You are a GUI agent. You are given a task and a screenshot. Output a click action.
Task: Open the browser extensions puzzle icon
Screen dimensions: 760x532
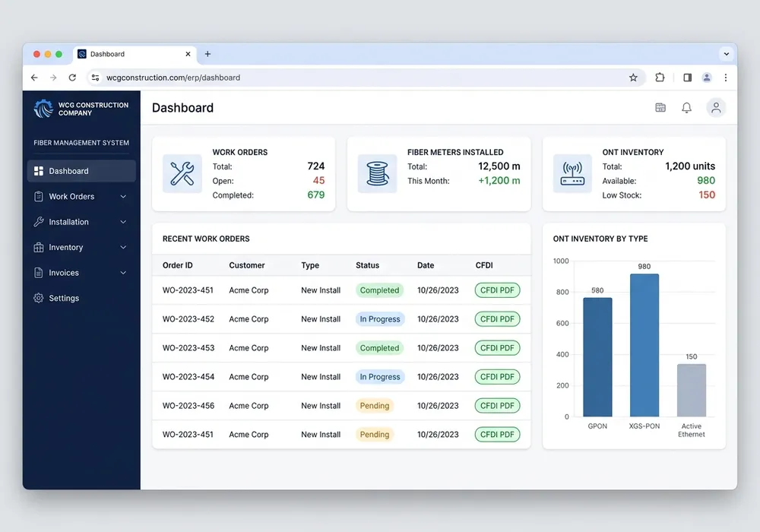click(660, 78)
